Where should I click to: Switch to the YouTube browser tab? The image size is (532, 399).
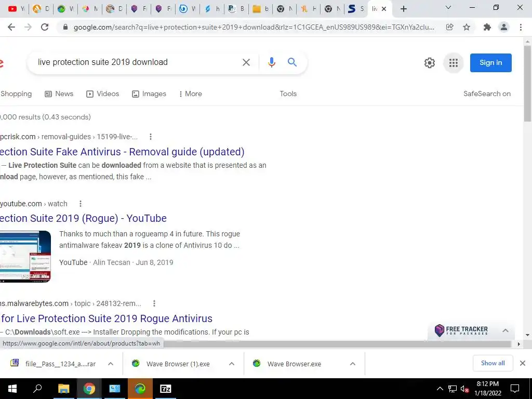pyautogui.click(x=16, y=9)
